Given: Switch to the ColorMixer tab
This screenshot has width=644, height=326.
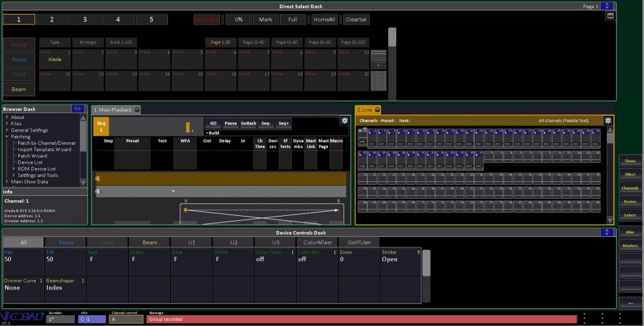Looking at the screenshot, I should tap(317, 242).
